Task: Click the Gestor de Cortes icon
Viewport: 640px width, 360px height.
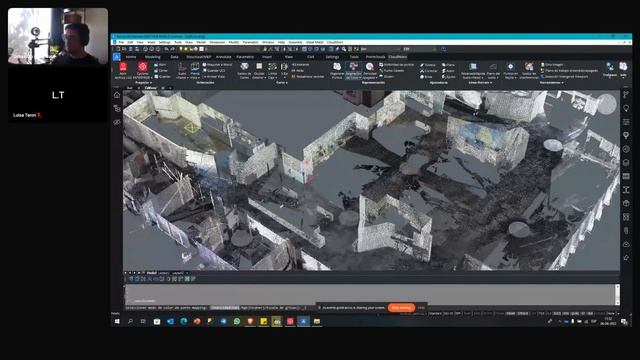Action: pos(244,67)
